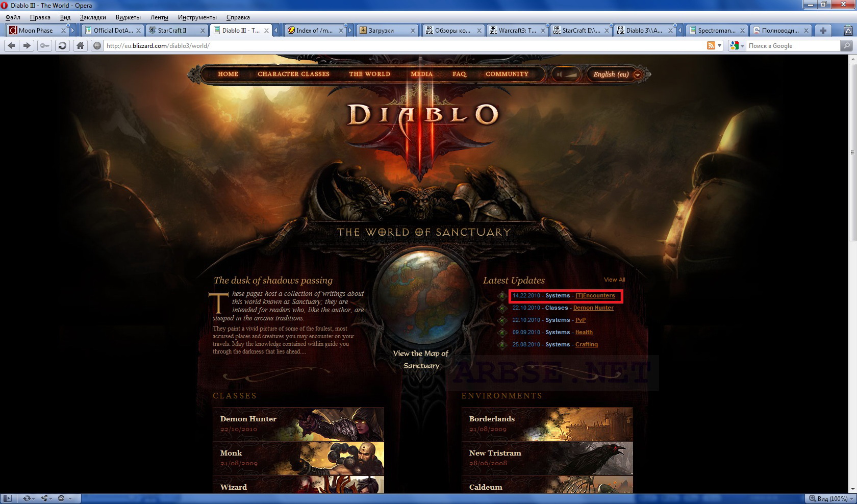The width and height of the screenshot is (857, 504).
Task: Click the RSS feed icon in address bar
Action: (x=711, y=45)
